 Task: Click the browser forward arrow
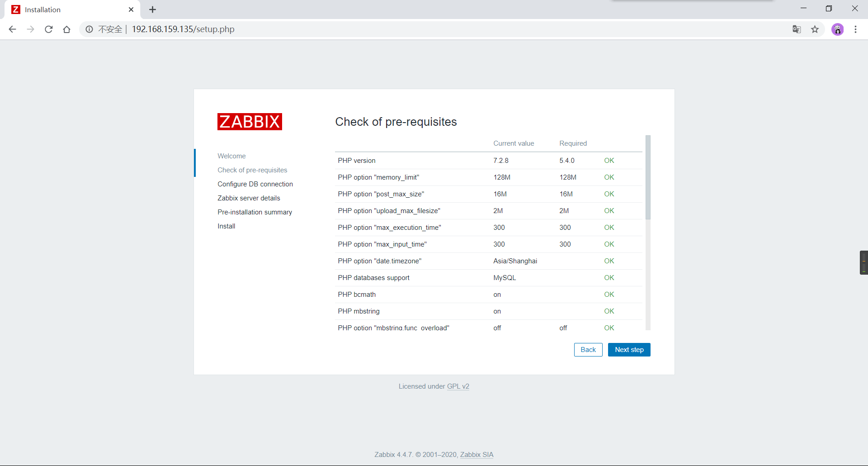coord(30,29)
